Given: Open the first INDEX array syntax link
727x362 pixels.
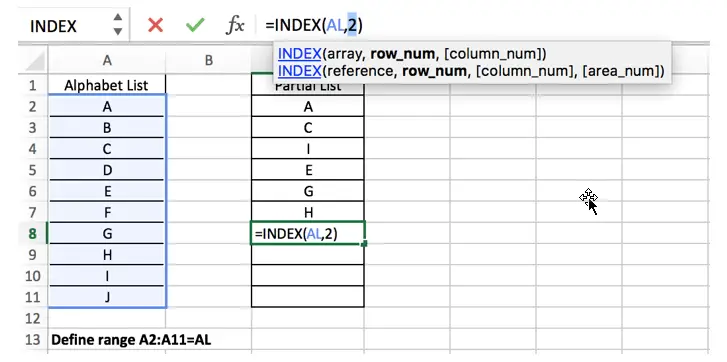Looking at the screenshot, I should click(300, 54).
